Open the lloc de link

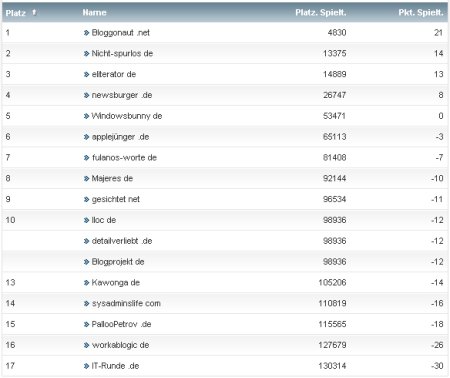(104, 220)
